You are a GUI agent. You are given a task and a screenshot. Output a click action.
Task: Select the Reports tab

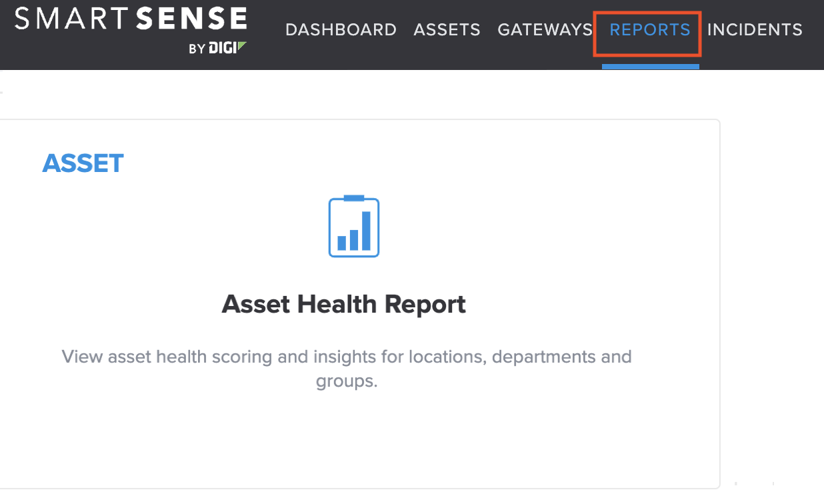(x=650, y=30)
